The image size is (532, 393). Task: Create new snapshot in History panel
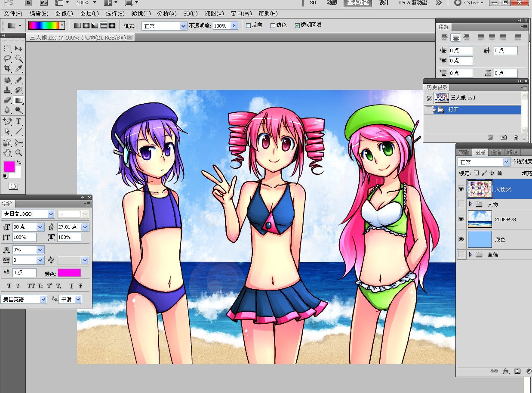504,138
